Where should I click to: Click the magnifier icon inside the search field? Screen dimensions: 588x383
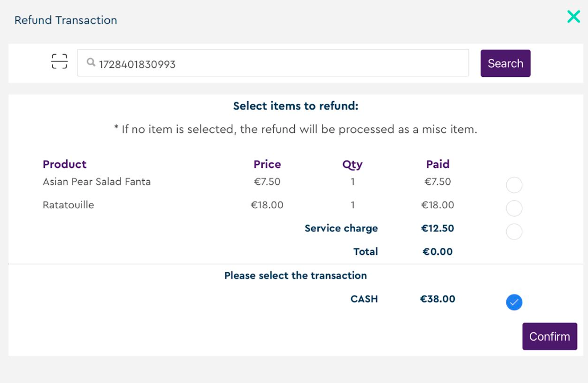(91, 63)
